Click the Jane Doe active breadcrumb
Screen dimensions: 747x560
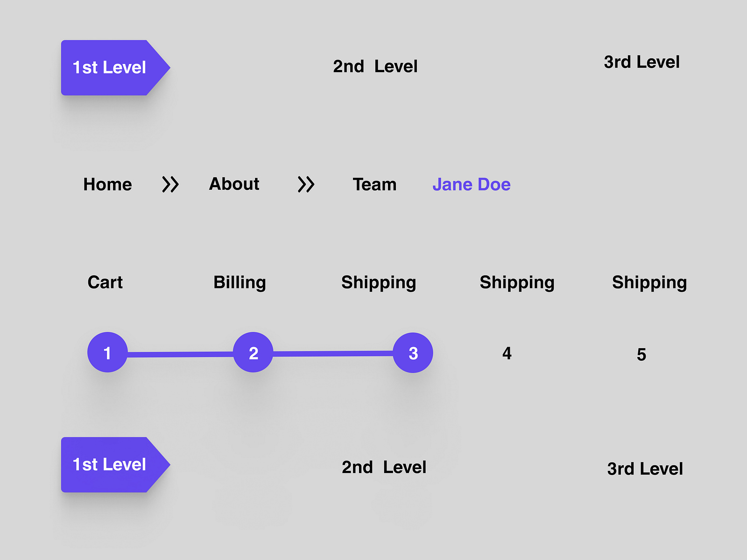click(471, 184)
